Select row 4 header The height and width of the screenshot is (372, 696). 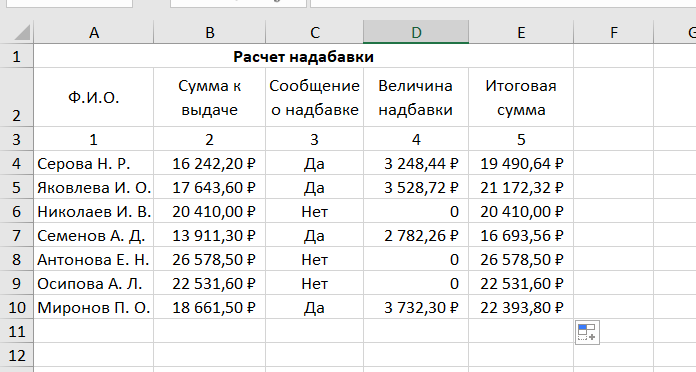point(16,163)
